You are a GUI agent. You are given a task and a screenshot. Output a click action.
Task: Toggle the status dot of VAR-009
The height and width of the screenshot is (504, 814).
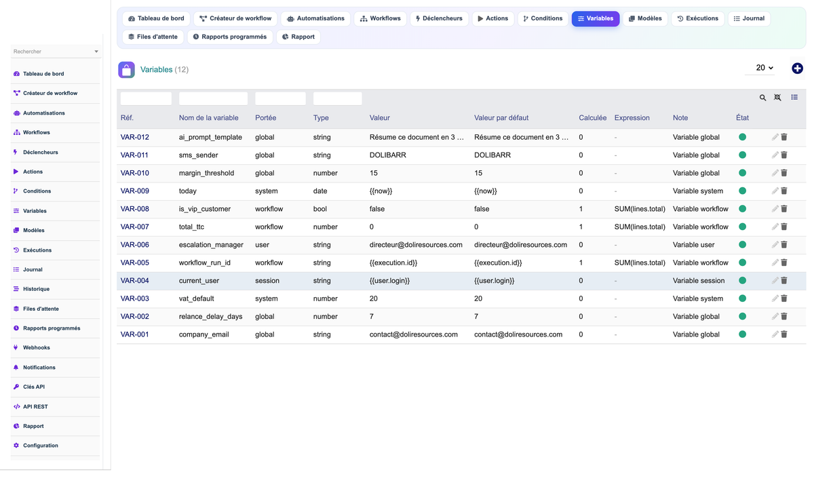tap(742, 191)
